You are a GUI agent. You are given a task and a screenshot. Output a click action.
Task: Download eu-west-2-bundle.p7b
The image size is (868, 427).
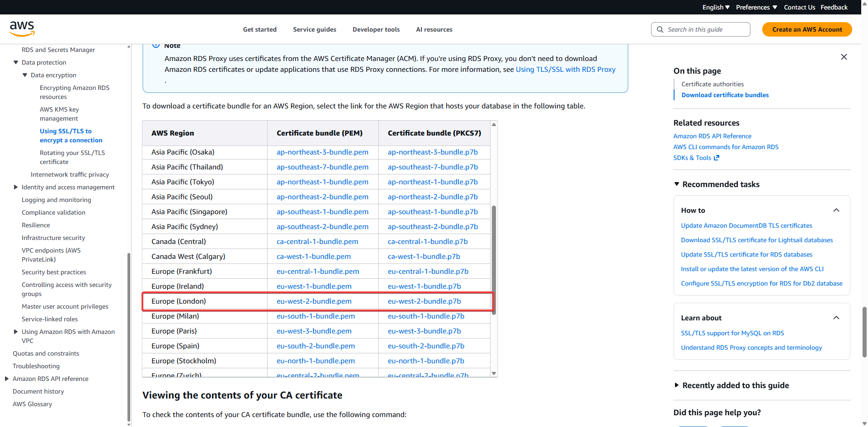[425, 301]
